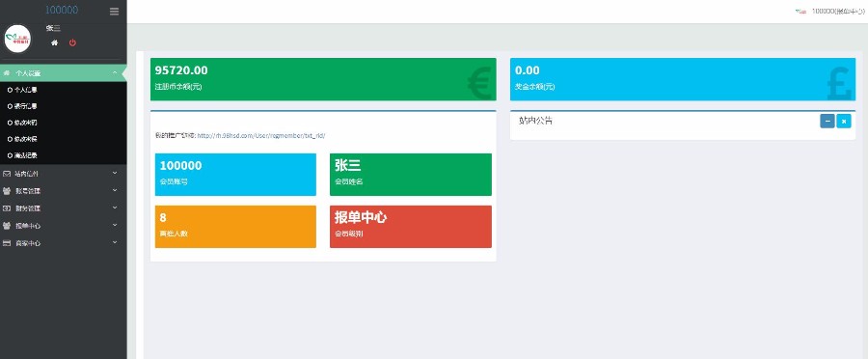This screenshot has height=359, width=868.
Task: Expand the 财务管理 menu chevron
Action: click(x=115, y=207)
